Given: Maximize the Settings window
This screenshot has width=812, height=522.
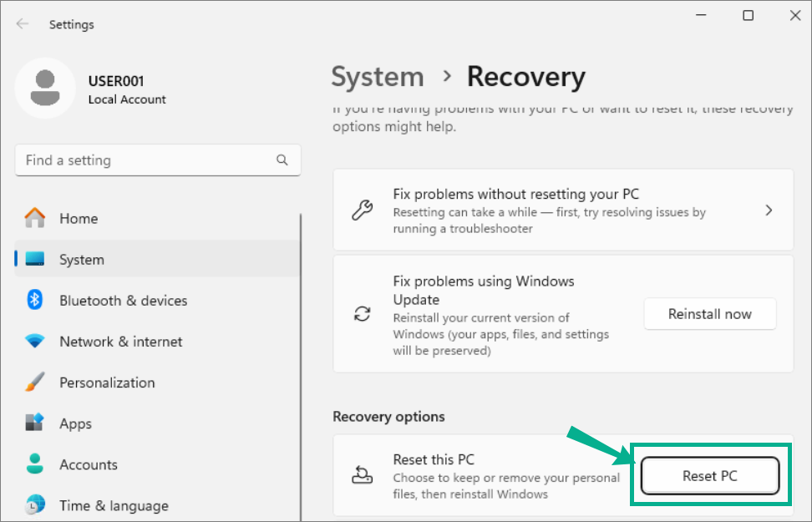Looking at the screenshot, I should click(748, 16).
